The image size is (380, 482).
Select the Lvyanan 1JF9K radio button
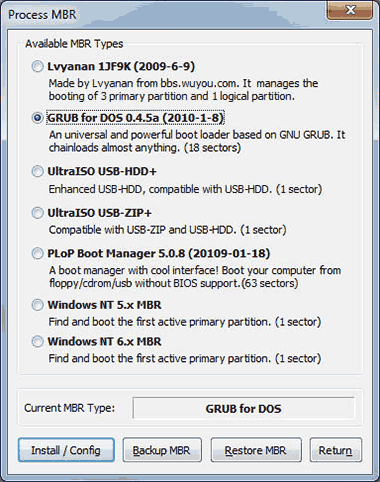tap(37, 66)
